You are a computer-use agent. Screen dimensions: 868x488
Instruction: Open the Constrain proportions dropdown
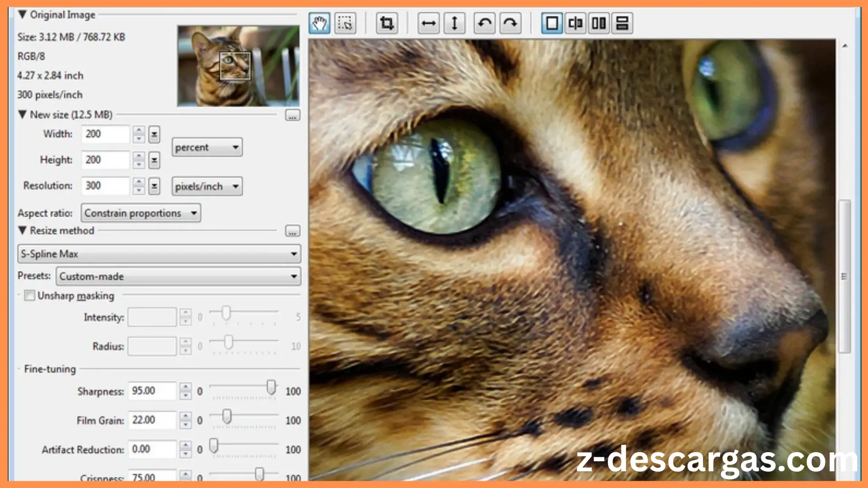[141, 213]
